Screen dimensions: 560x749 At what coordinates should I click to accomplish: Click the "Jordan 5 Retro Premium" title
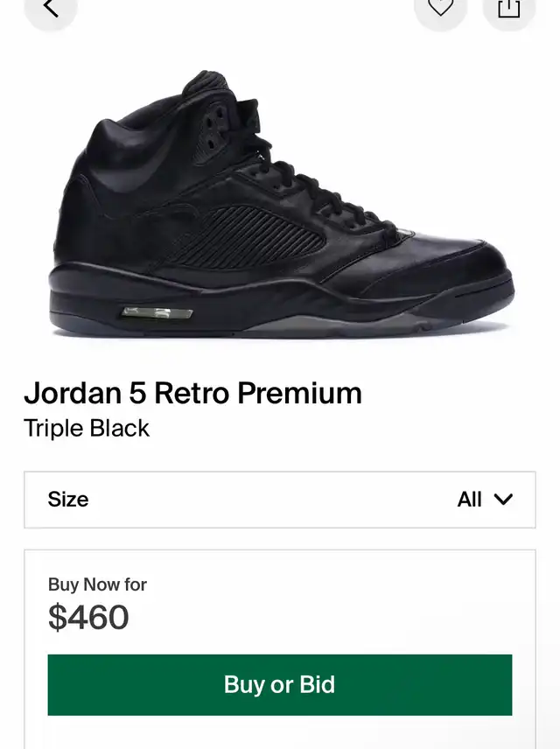coord(193,393)
